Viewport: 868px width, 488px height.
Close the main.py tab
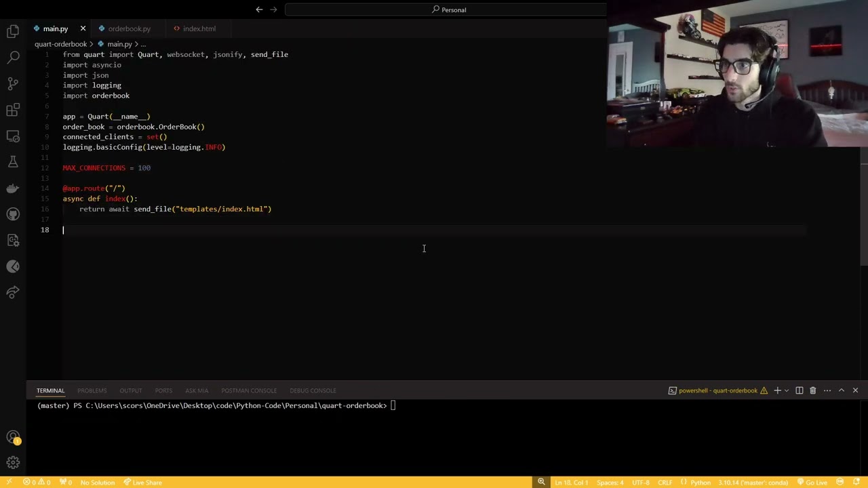tap(83, 28)
